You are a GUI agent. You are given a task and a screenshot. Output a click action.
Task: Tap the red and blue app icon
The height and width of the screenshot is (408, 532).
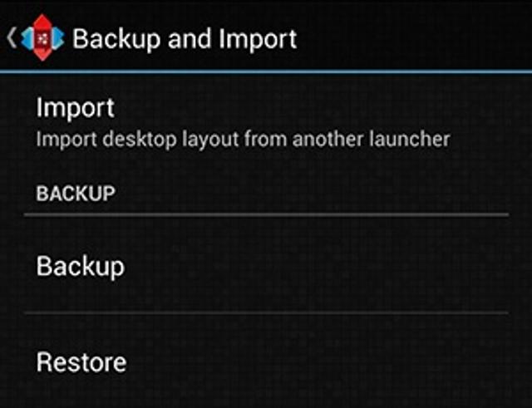coord(42,38)
